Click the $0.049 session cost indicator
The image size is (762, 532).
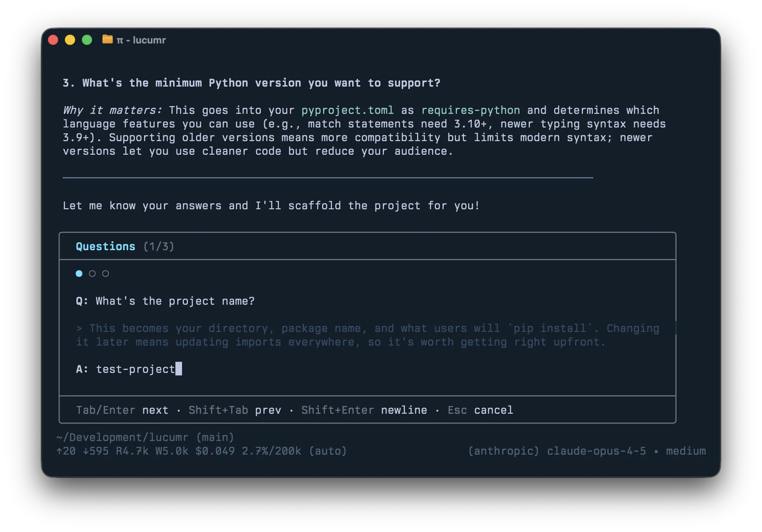point(216,451)
